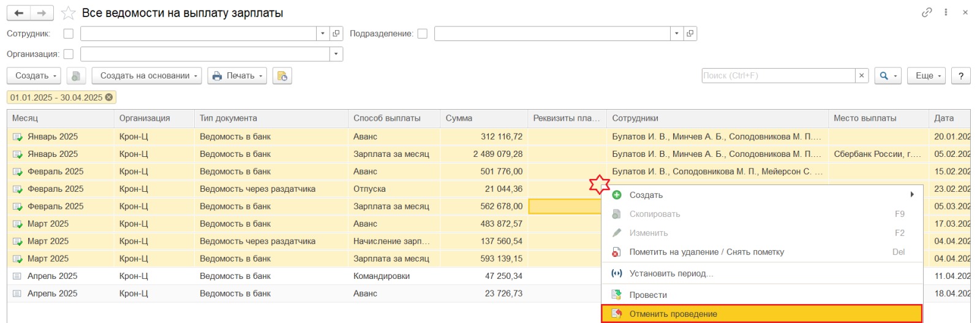Click the copy link chain icon
This screenshot has height=323, width=980.
[927, 12]
